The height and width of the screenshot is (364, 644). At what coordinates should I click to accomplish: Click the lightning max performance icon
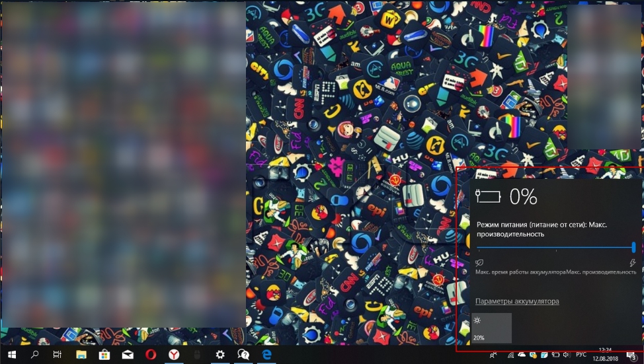coord(633,263)
